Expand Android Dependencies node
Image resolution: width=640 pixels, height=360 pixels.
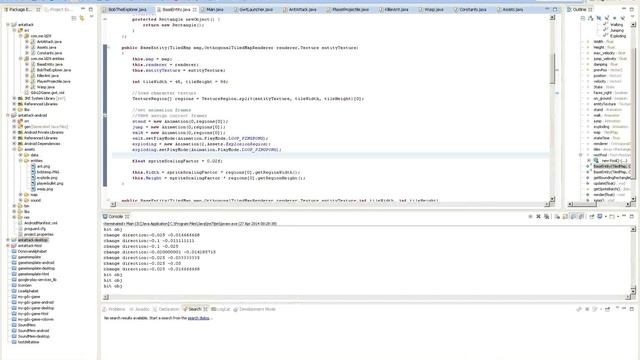(15, 144)
